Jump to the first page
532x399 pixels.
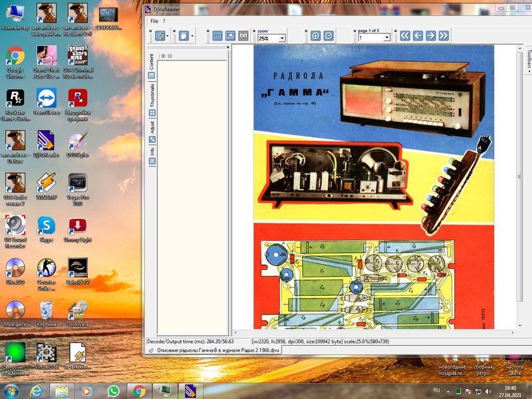click(405, 36)
